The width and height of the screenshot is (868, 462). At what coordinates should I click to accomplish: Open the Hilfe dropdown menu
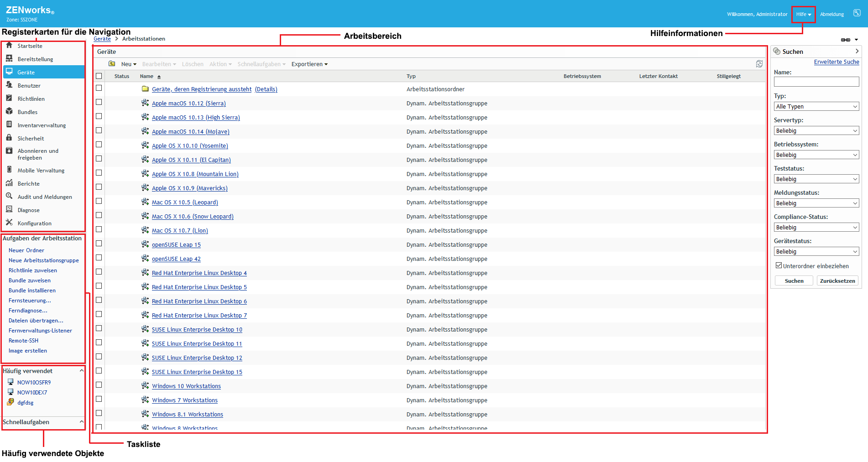point(804,14)
